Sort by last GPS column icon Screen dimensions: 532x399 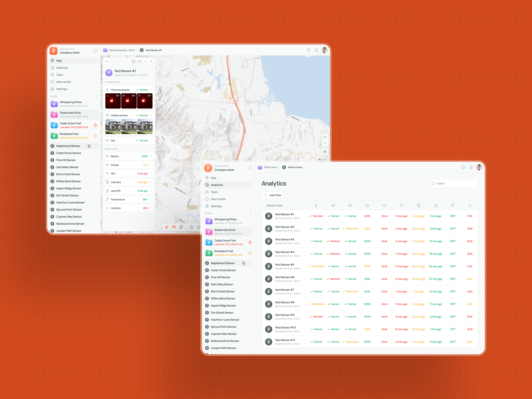click(436, 205)
